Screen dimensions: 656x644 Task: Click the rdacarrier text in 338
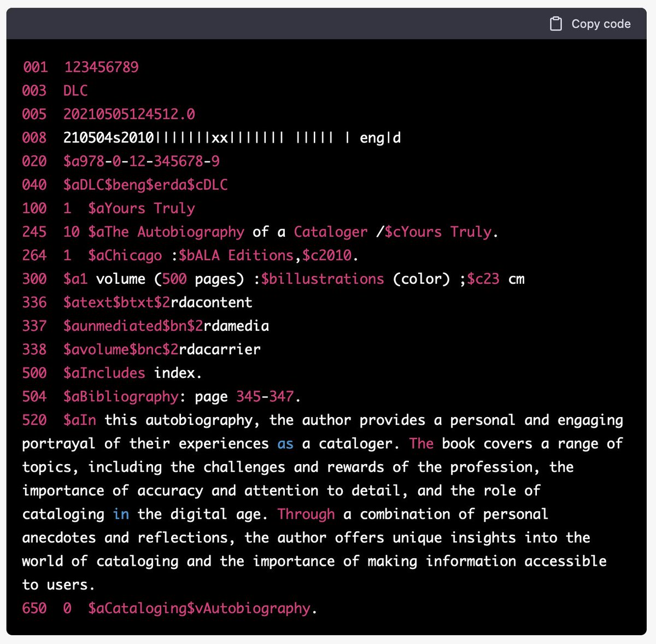point(220,349)
